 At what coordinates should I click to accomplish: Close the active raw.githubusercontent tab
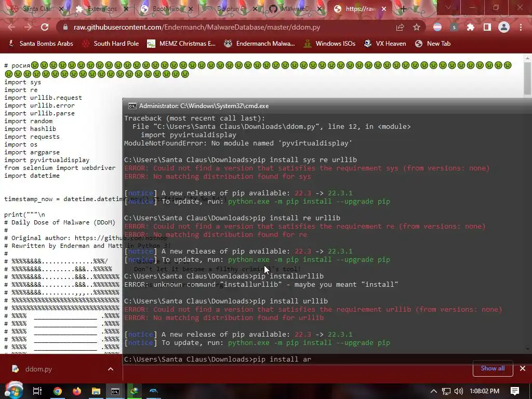point(384,9)
